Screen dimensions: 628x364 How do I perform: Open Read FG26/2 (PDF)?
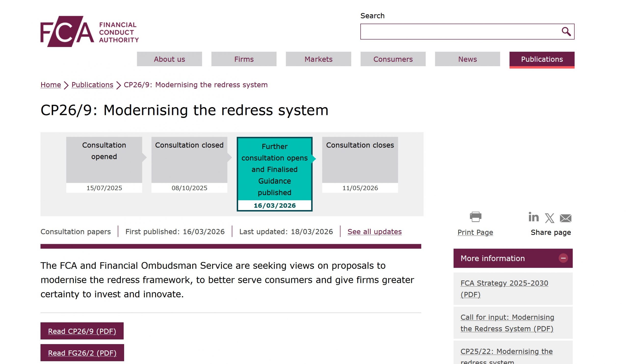82,353
